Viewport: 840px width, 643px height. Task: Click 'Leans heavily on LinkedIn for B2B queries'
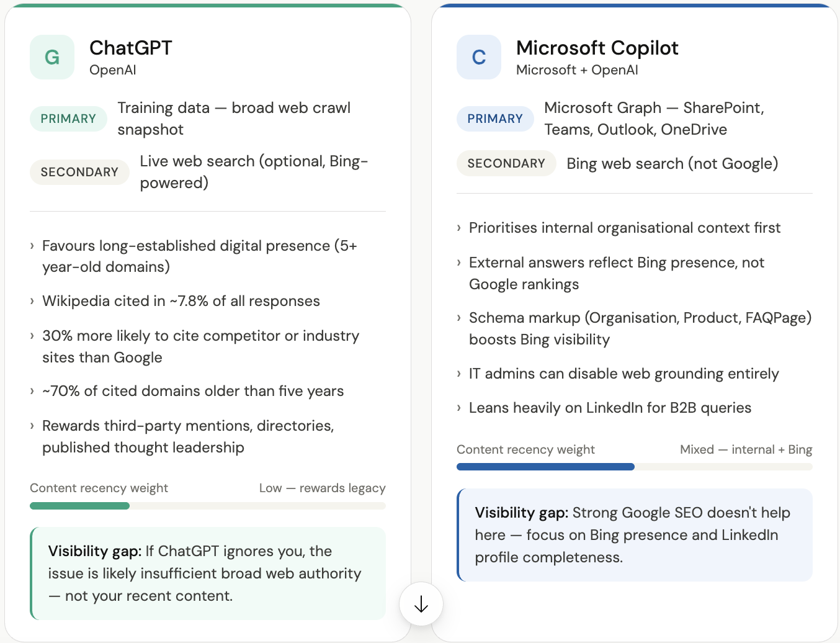coord(610,408)
